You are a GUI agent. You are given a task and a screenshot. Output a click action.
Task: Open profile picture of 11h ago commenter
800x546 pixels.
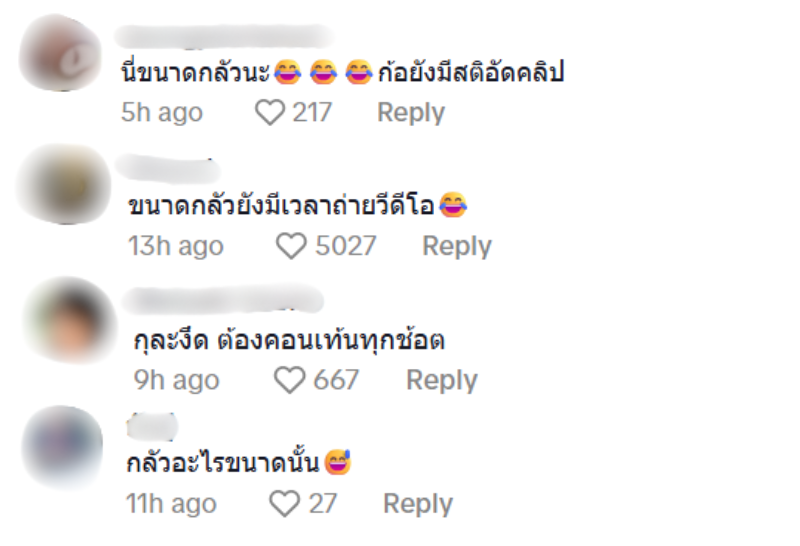click(64, 447)
